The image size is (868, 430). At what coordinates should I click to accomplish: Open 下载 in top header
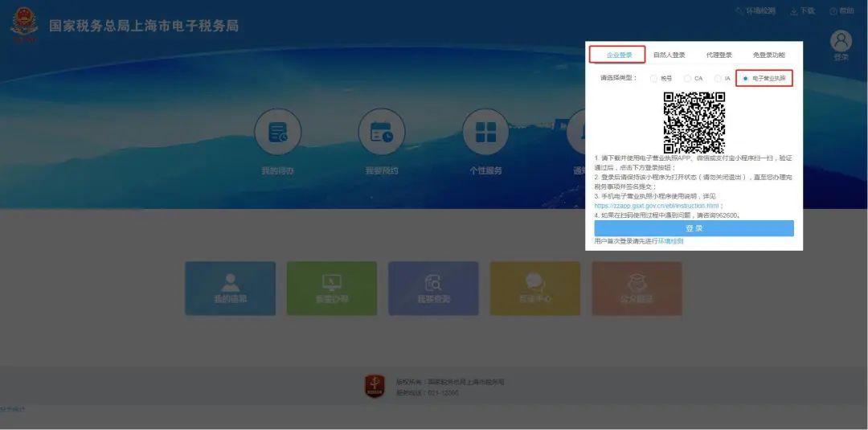click(802, 10)
